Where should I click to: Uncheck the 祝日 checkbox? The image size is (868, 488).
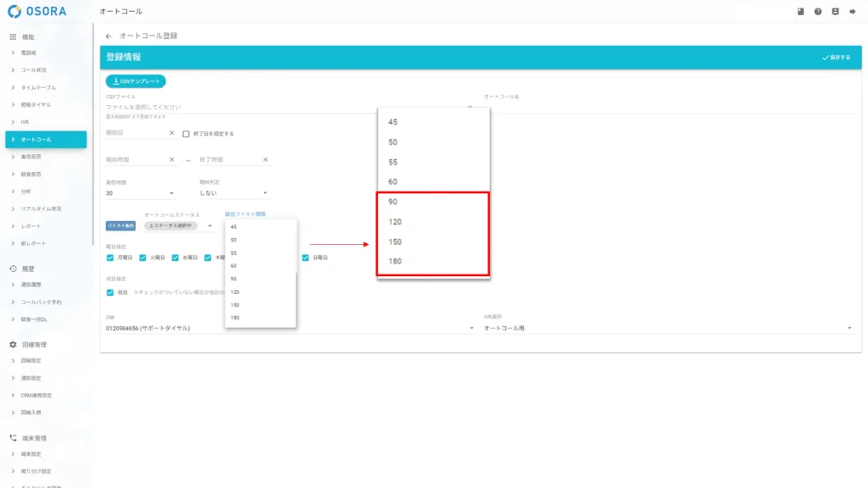[x=110, y=292]
